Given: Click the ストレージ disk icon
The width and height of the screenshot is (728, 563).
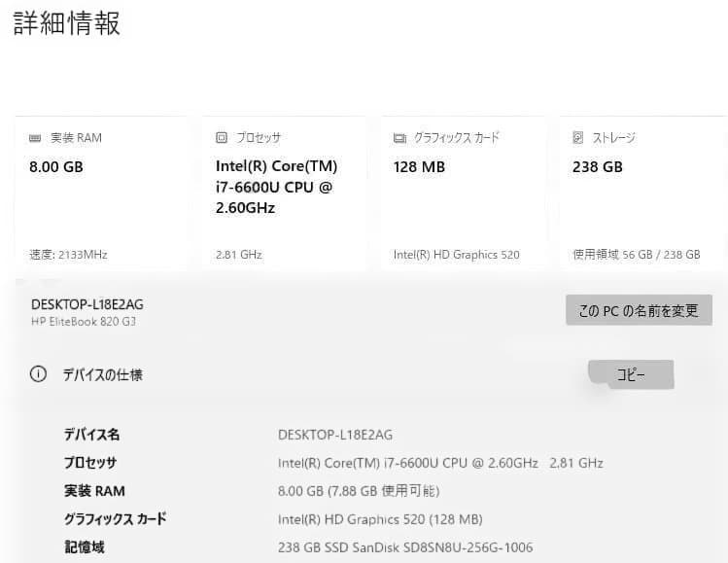Looking at the screenshot, I should [x=577, y=137].
